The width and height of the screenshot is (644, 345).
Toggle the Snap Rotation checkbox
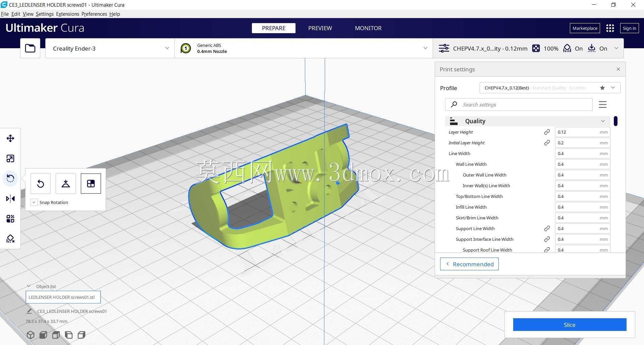[34, 202]
